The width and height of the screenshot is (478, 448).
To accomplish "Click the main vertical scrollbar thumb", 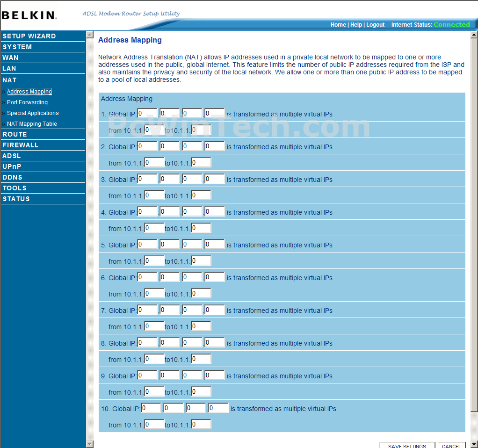I will click(474, 225).
